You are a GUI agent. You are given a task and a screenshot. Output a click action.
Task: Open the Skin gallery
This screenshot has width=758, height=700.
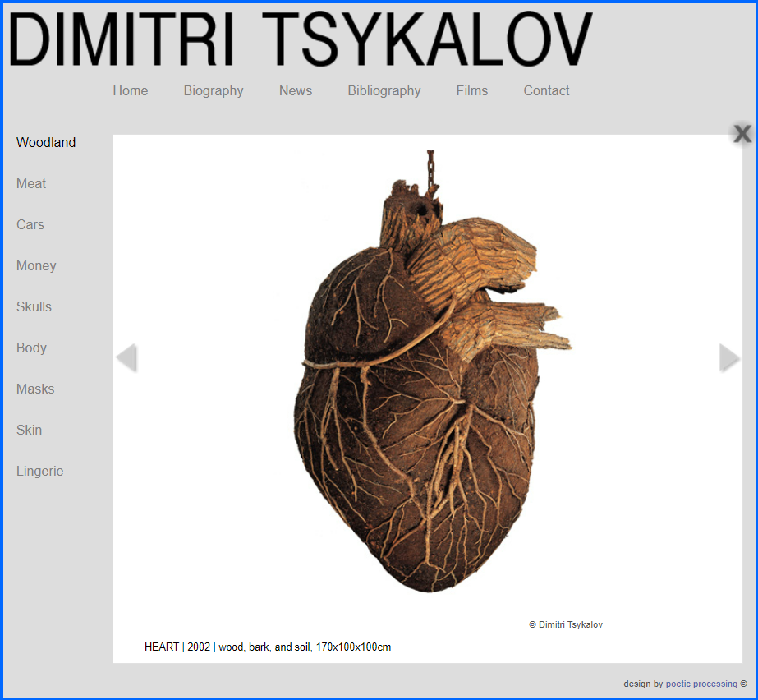(x=29, y=430)
